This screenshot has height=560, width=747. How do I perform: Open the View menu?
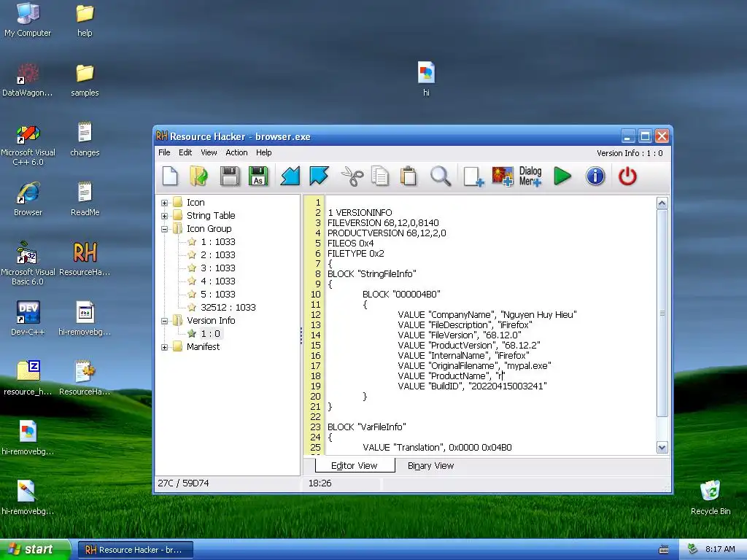click(x=209, y=152)
